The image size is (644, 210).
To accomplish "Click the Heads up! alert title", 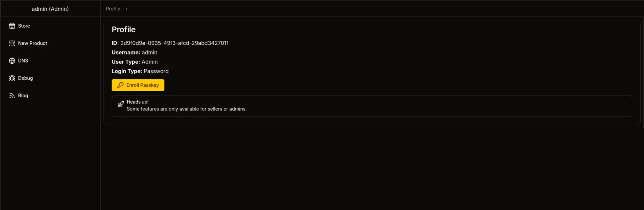I will pyautogui.click(x=138, y=102).
